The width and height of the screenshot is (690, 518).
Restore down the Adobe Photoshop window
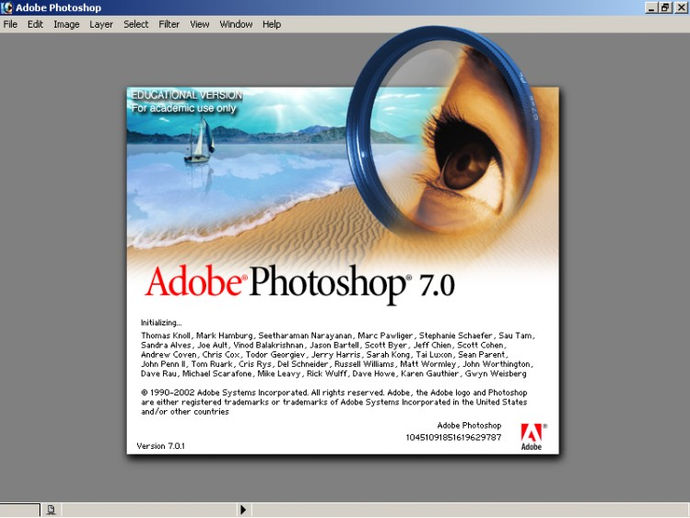click(x=665, y=7)
